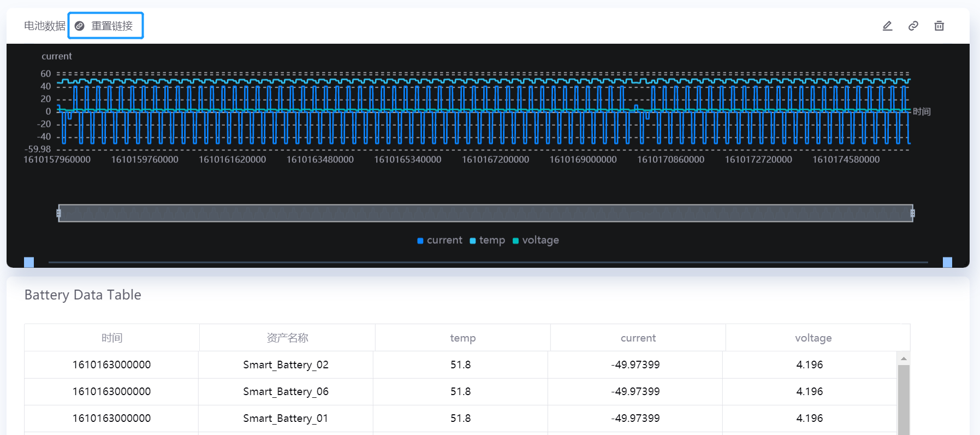This screenshot has width=980, height=435.
Task: Click y-axis value -59.98
Action: pos(38,149)
